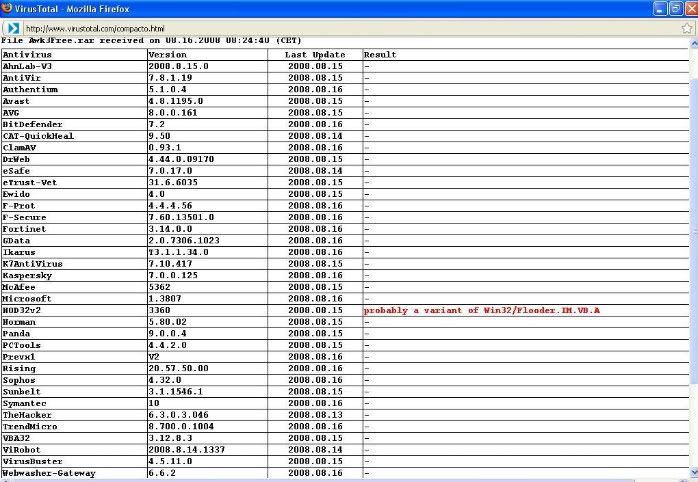This screenshot has width=698, height=482.
Task: Click the TheHacker row name
Action: tap(27, 415)
